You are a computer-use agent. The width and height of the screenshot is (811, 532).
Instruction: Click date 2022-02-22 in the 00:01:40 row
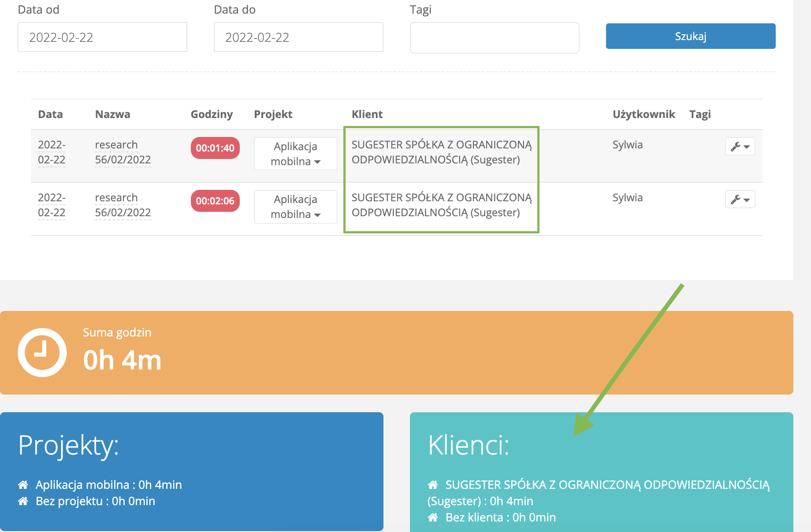(52, 152)
